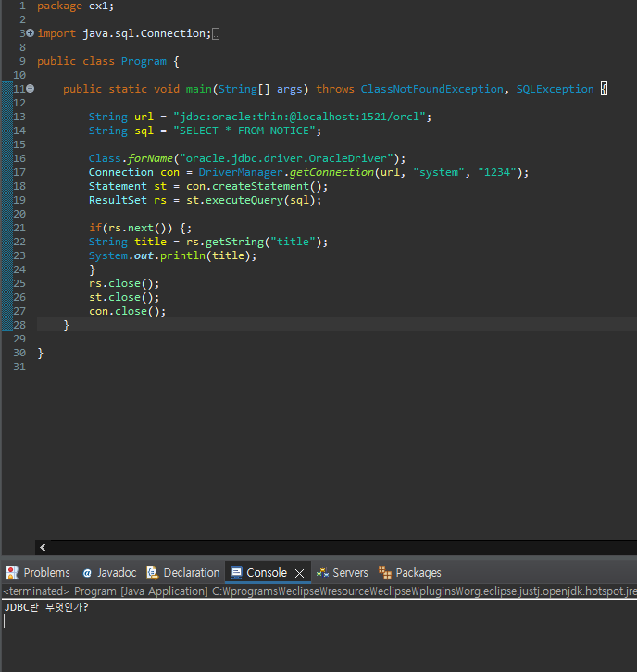Click rs.close() on line 25
Viewport: 637px width, 672px height.
click(x=124, y=284)
